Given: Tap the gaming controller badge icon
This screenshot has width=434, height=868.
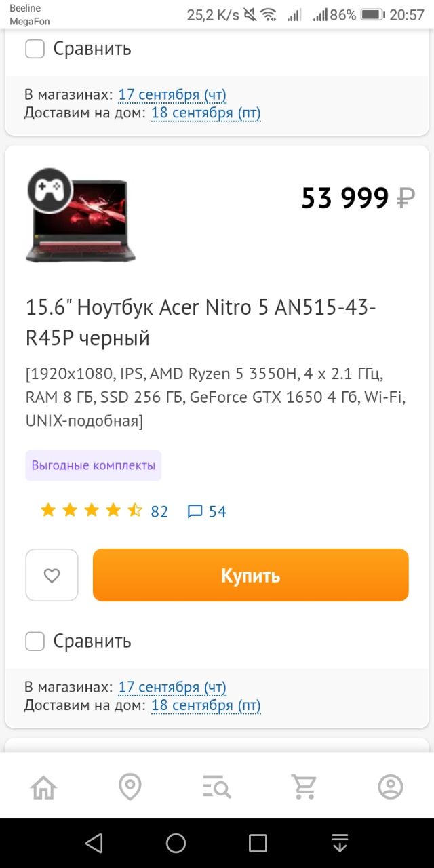Looking at the screenshot, I should (x=50, y=190).
